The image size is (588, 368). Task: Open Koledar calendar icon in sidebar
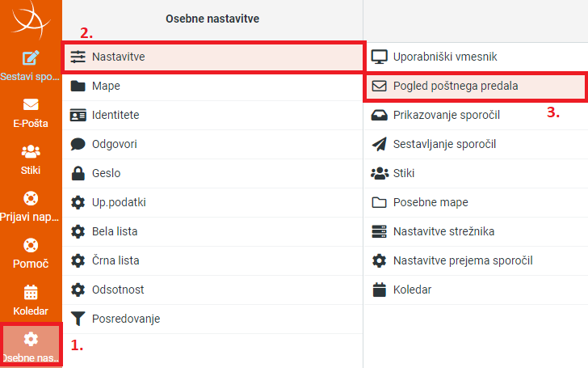coord(31,292)
